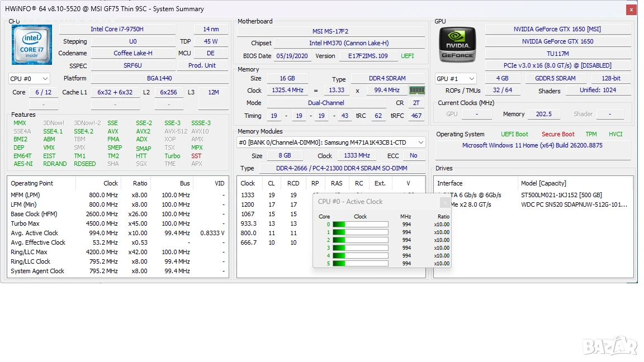Click the NVIDIA GeForce logo

point(457,45)
